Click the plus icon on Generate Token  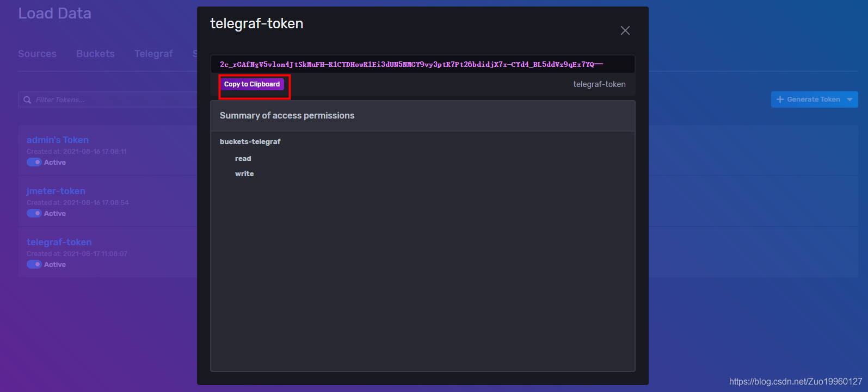click(x=780, y=99)
